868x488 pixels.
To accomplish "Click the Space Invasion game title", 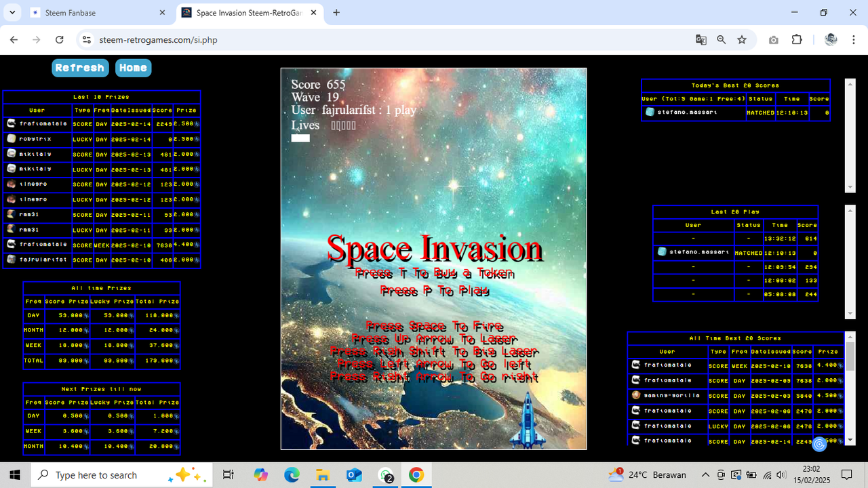I will tap(435, 249).
